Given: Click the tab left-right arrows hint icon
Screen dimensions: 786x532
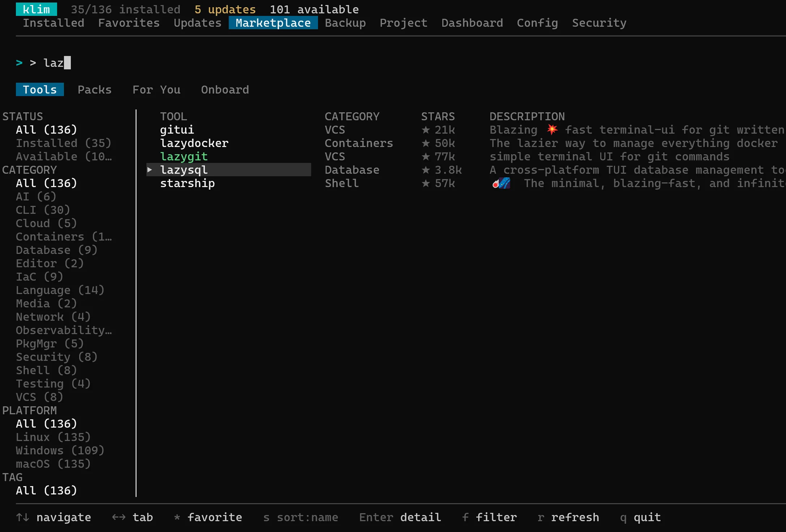Looking at the screenshot, I should pos(119,517).
